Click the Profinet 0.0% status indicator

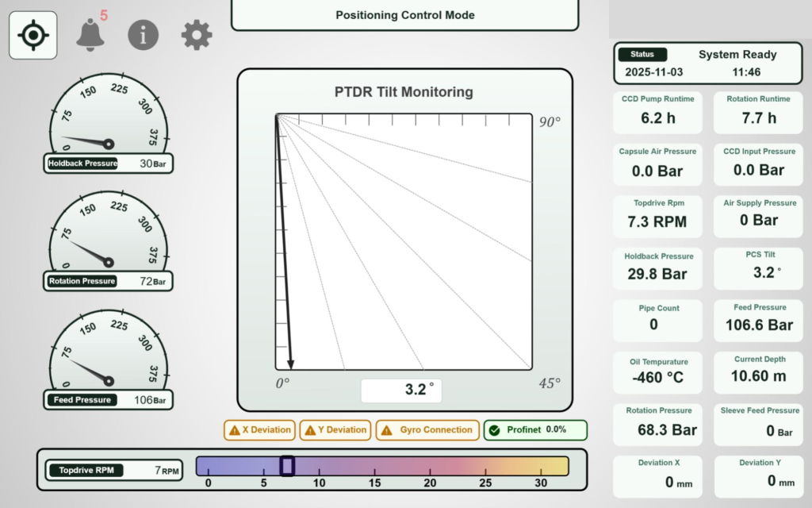pyautogui.click(x=535, y=430)
